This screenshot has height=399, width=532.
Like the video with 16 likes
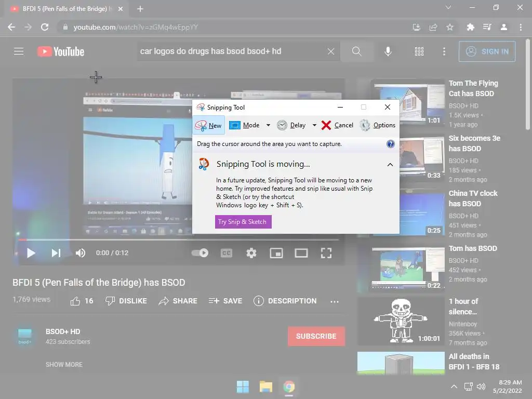pos(82,301)
